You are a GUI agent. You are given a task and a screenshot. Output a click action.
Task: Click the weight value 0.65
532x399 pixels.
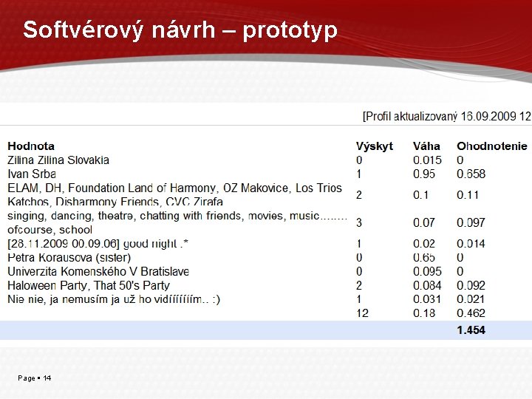tap(424, 258)
